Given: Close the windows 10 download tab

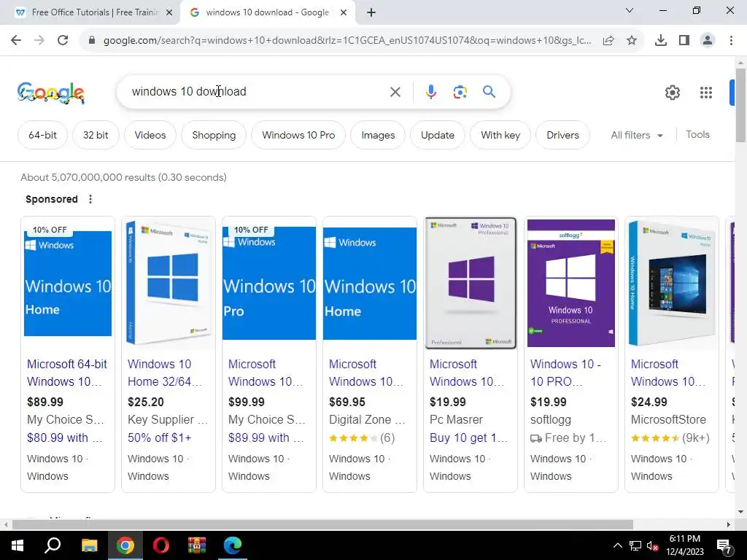Looking at the screenshot, I should tap(344, 13).
